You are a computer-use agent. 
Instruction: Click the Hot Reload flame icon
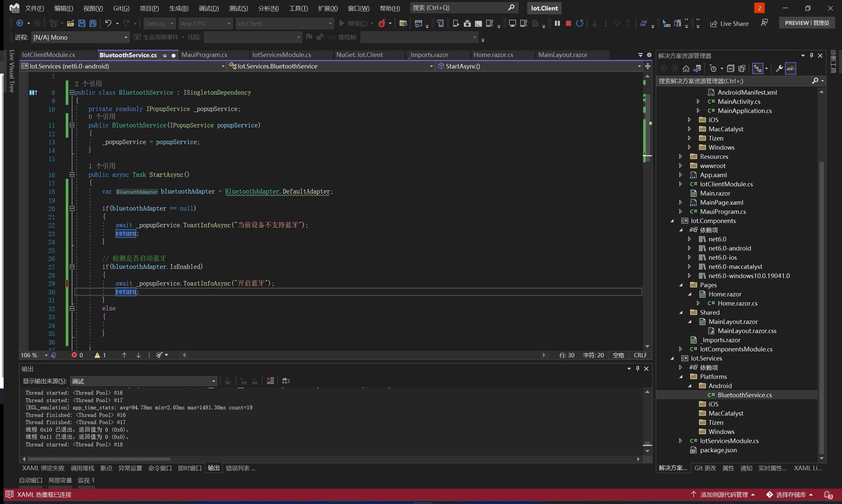pos(382,24)
